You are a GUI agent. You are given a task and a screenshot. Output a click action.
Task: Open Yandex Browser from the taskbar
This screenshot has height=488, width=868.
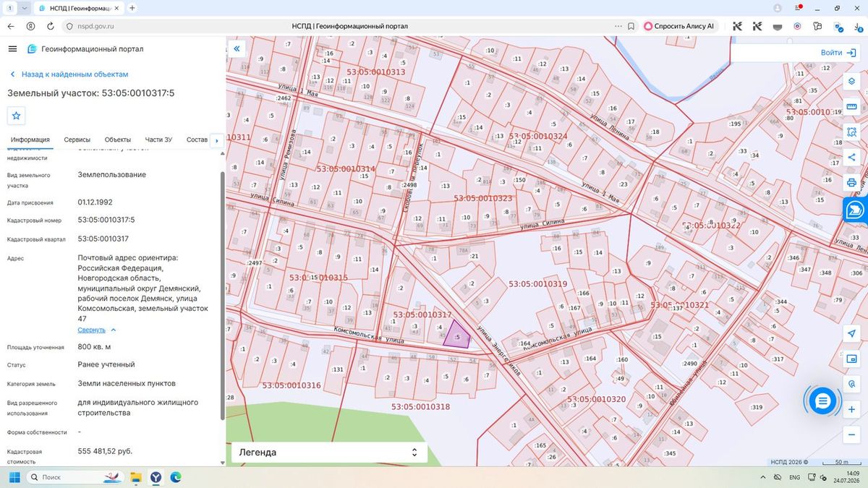pyautogui.click(x=156, y=477)
